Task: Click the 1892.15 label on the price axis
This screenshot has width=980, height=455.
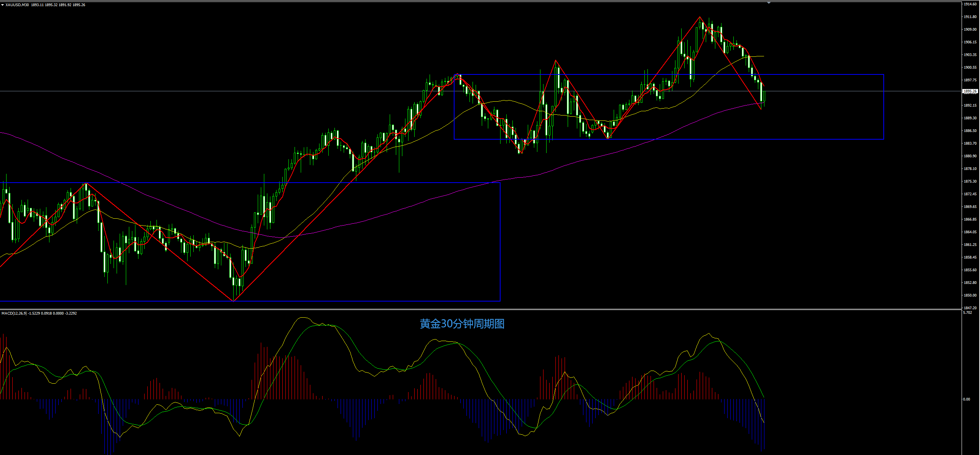Action: click(970, 106)
